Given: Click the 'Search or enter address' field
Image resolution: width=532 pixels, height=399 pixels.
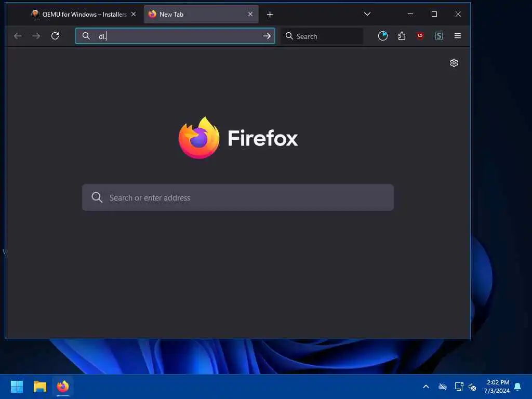Looking at the screenshot, I should pos(238,197).
